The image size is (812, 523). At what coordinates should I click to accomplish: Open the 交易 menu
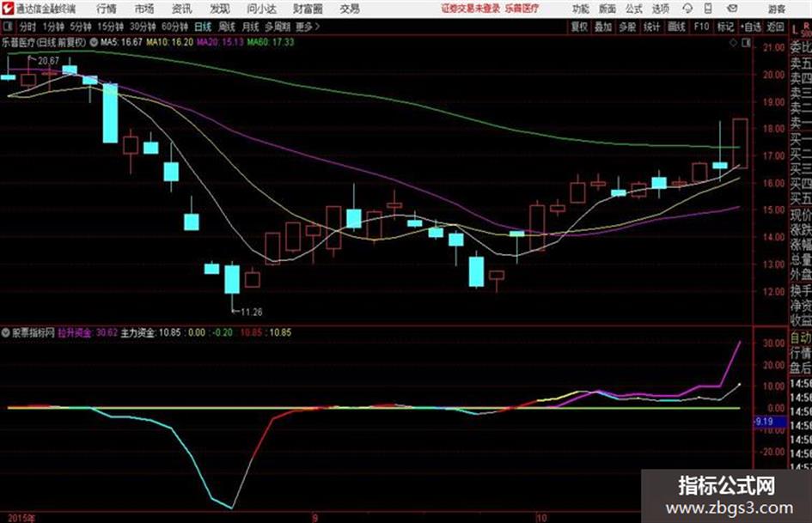[350, 9]
